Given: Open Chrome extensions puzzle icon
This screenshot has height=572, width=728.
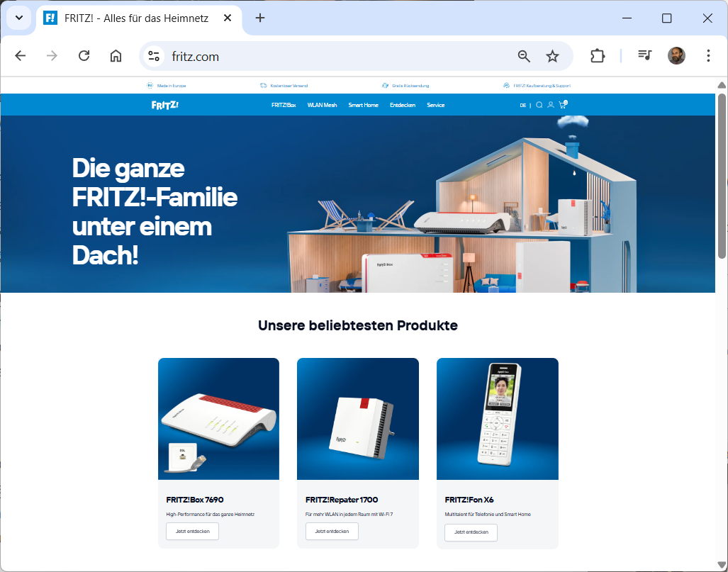Looking at the screenshot, I should [x=598, y=56].
